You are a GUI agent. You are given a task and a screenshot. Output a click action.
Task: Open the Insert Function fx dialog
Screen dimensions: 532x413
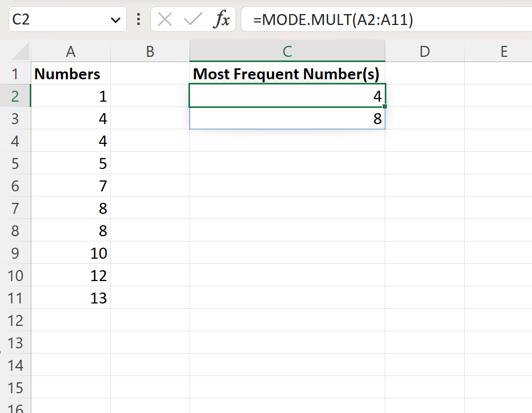click(x=221, y=19)
